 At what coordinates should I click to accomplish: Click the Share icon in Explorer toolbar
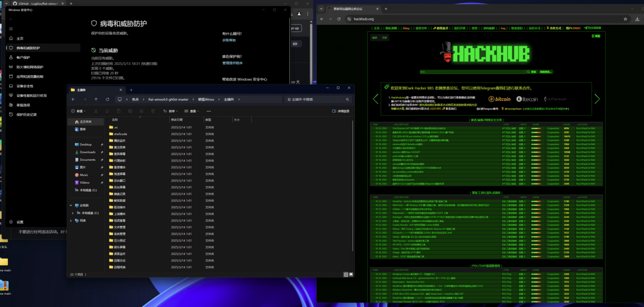(x=142, y=111)
